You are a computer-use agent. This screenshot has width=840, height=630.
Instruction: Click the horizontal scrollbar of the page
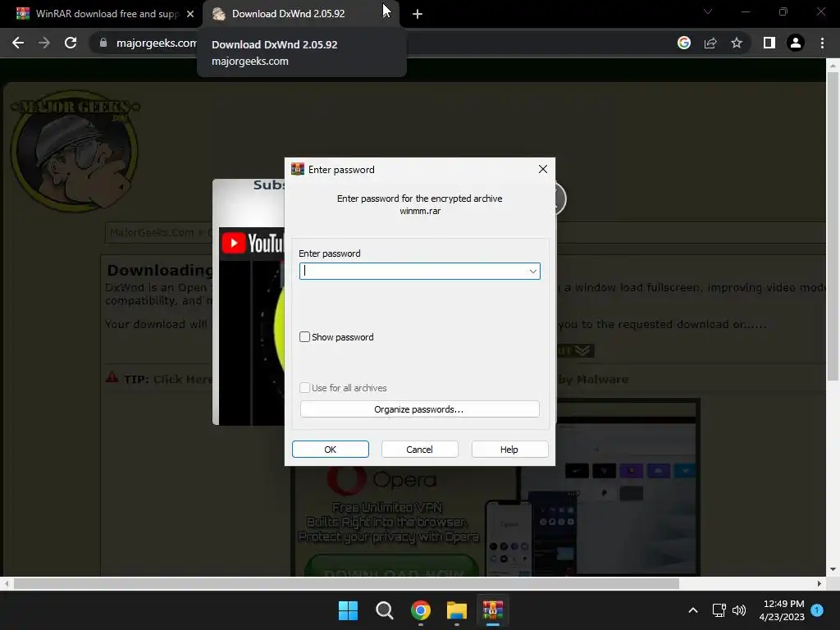[346, 583]
